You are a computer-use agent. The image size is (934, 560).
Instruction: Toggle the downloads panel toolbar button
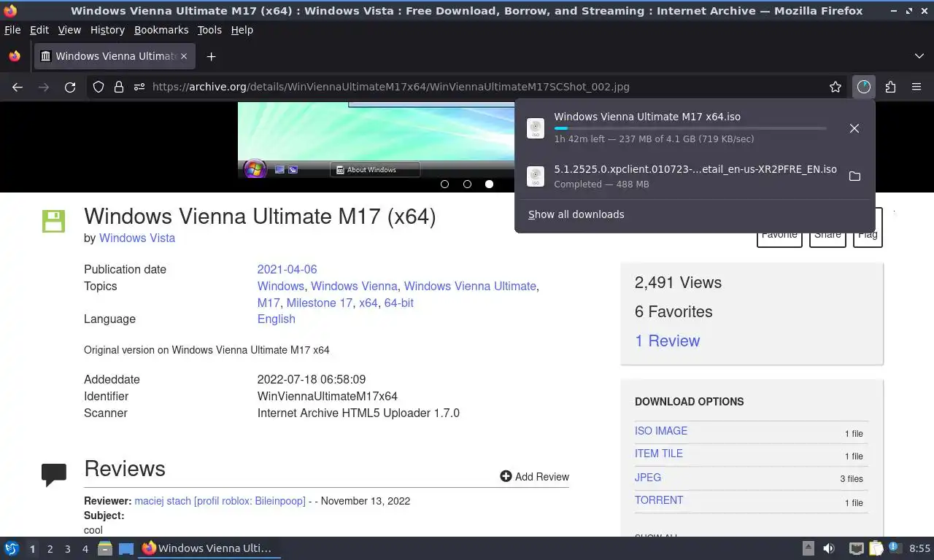tap(864, 87)
